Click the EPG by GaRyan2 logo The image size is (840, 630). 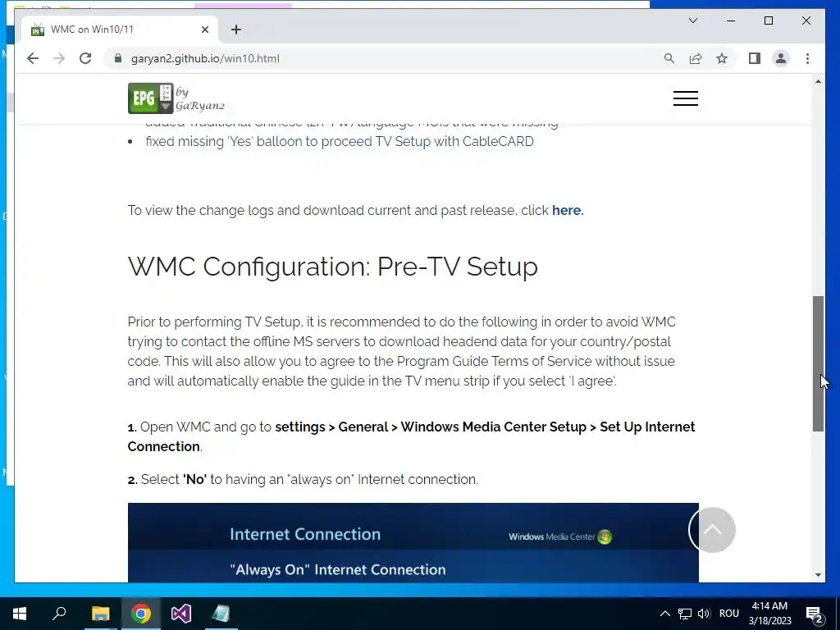pyautogui.click(x=176, y=98)
